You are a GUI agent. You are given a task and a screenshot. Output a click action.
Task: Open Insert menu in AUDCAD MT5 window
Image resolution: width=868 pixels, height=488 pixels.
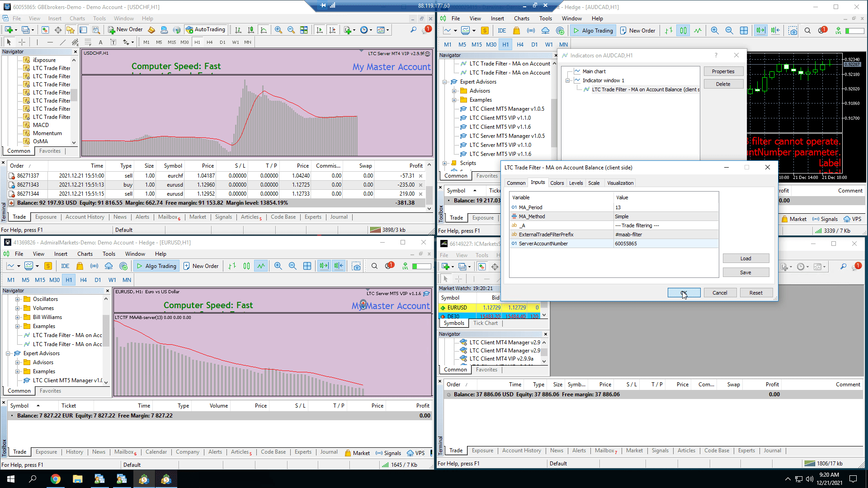[497, 19]
